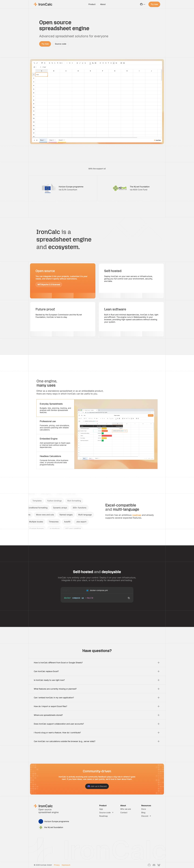Image resolution: width=194 pixels, height=868 pixels.
Task: Expand "How do I import or export Excel files?"
Action: [x=97, y=707]
